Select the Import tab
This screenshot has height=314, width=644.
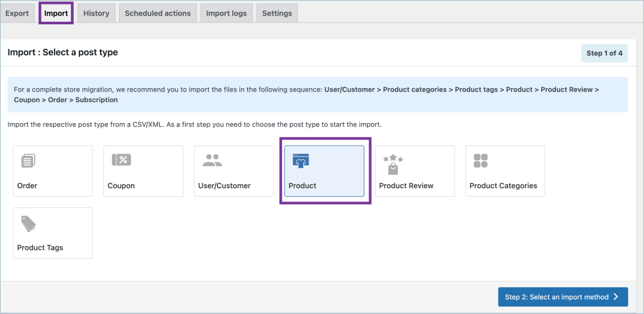point(57,13)
